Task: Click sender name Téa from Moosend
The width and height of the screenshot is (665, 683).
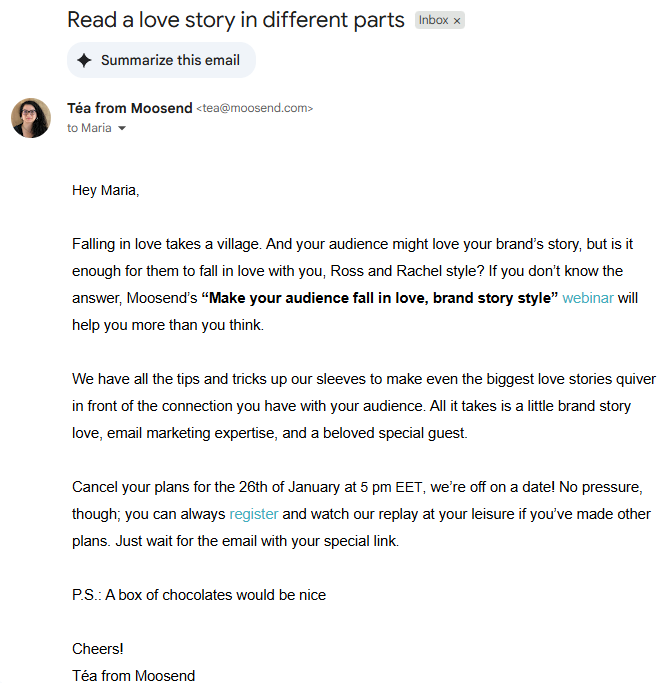Action: click(130, 108)
